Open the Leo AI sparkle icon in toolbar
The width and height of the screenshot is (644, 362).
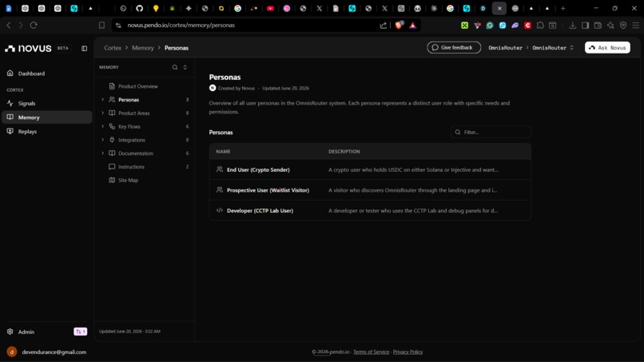coord(610,25)
